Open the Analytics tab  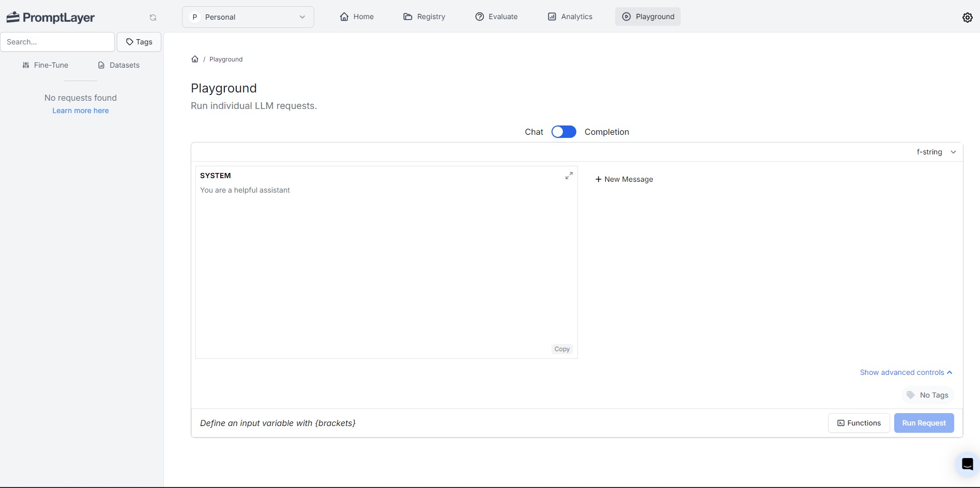[570, 17]
